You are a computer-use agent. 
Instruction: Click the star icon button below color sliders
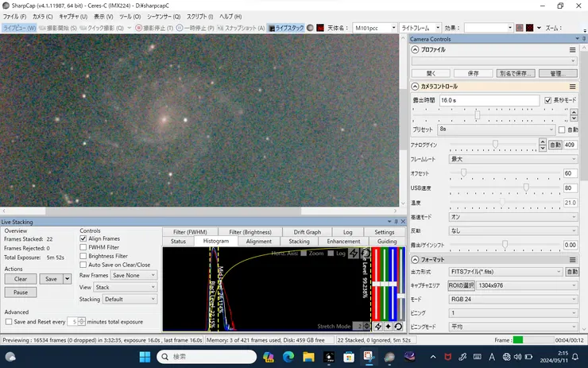pos(388,327)
